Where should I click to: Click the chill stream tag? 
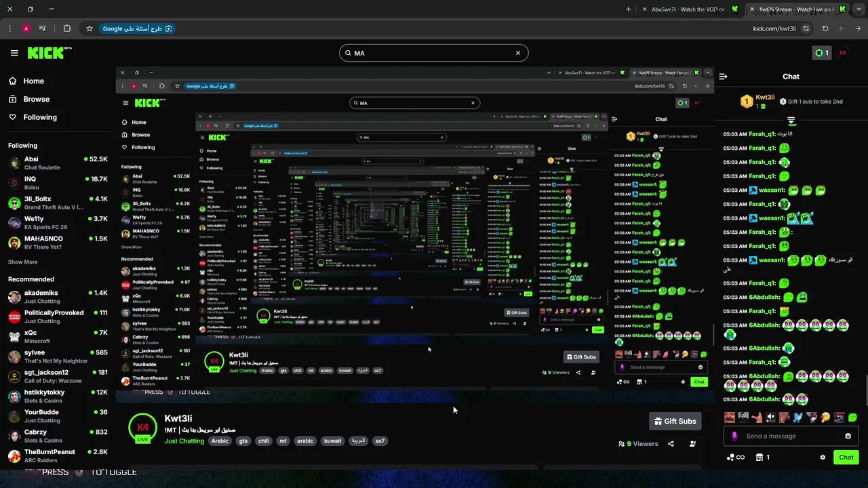(x=264, y=441)
